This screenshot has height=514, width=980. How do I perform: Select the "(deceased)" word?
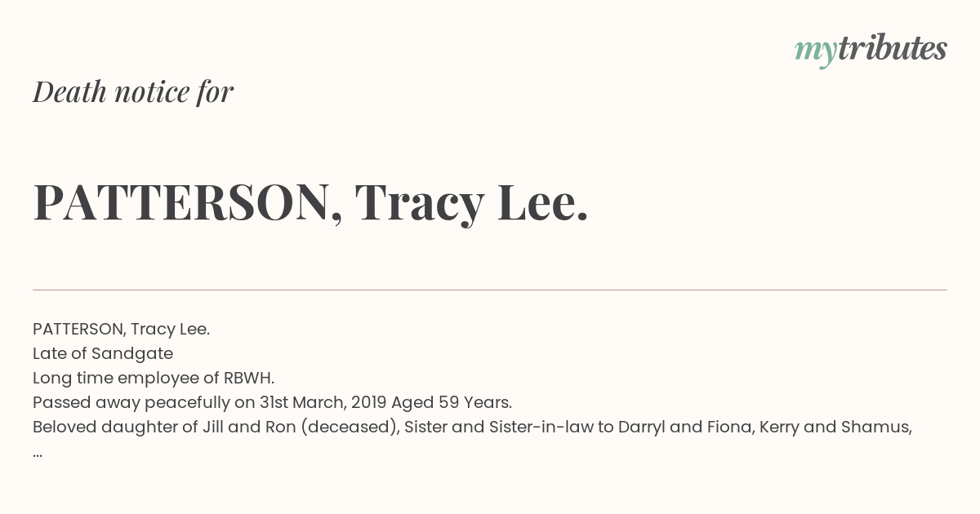350,428
